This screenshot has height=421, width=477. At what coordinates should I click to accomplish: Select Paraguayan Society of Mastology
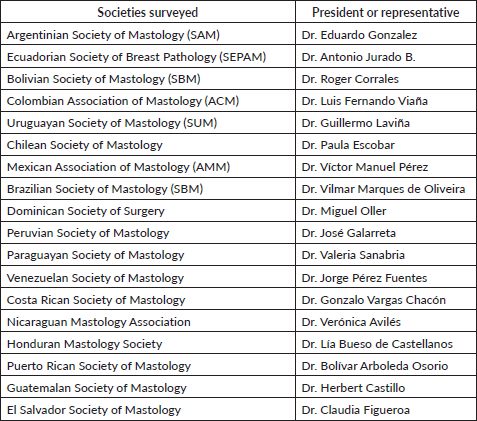[x=96, y=255]
